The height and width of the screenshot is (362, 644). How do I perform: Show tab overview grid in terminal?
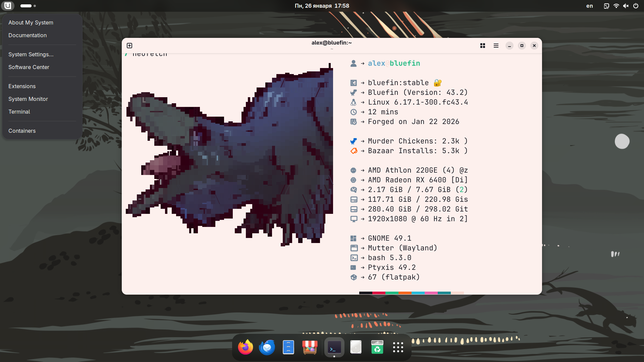[x=483, y=46]
